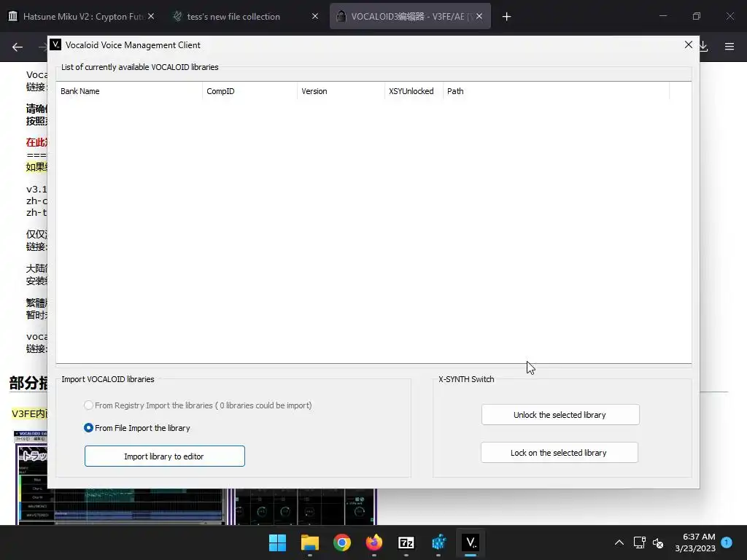Open a new browser tab
Viewport: 747px width, 560px height.
tap(506, 17)
